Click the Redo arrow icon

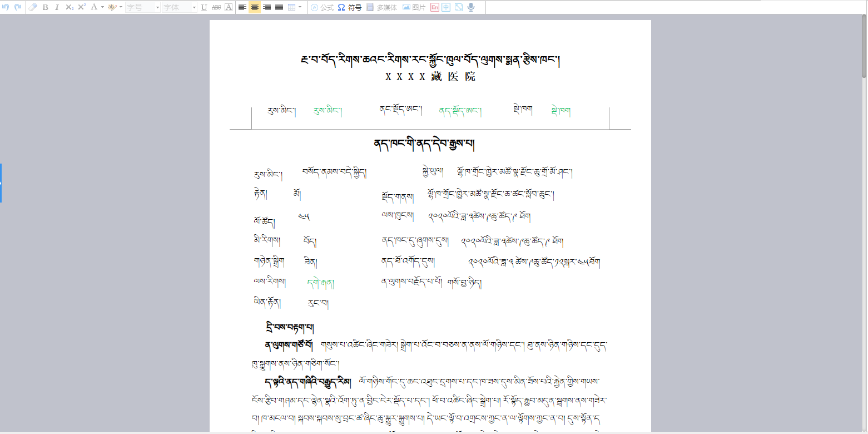18,7
